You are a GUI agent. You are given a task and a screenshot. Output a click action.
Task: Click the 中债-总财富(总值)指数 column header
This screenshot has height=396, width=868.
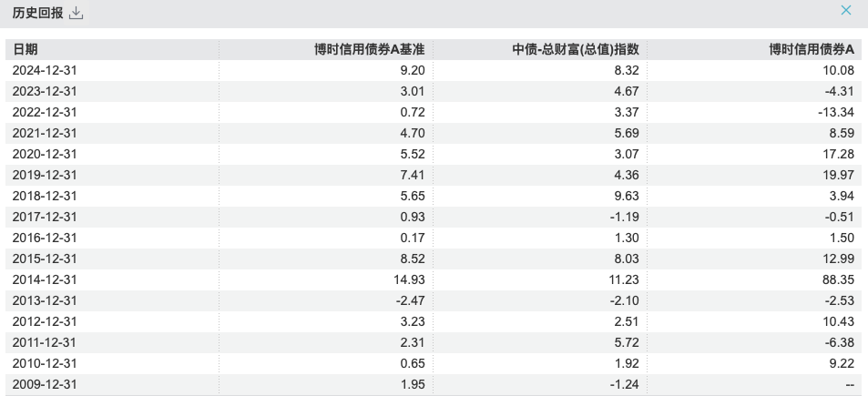[576, 49]
